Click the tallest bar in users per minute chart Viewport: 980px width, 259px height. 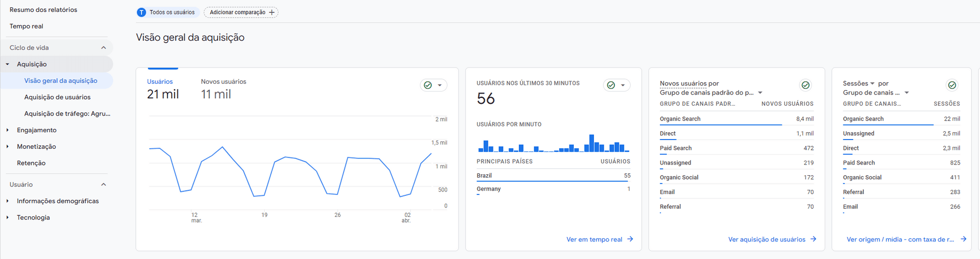[x=592, y=143]
